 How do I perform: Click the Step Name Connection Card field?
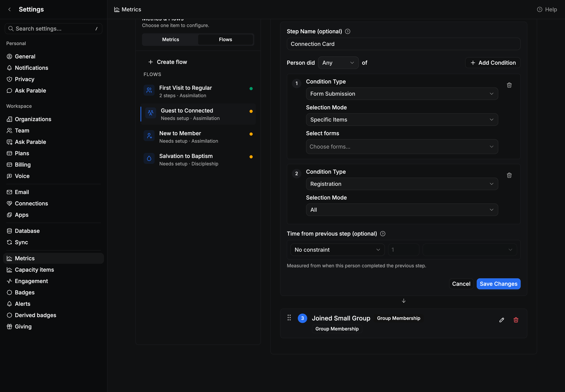403,44
